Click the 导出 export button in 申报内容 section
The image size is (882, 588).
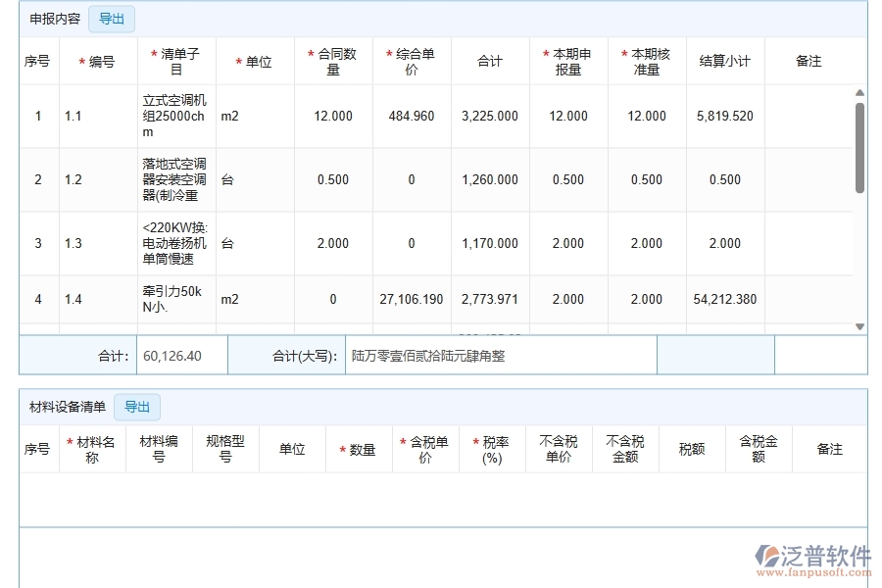tap(111, 19)
